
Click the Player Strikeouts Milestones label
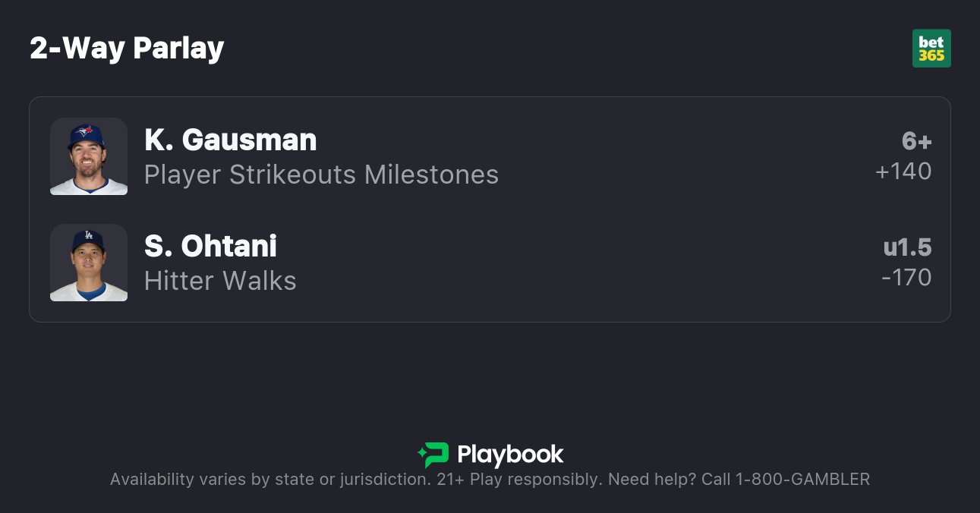pos(321,175)
